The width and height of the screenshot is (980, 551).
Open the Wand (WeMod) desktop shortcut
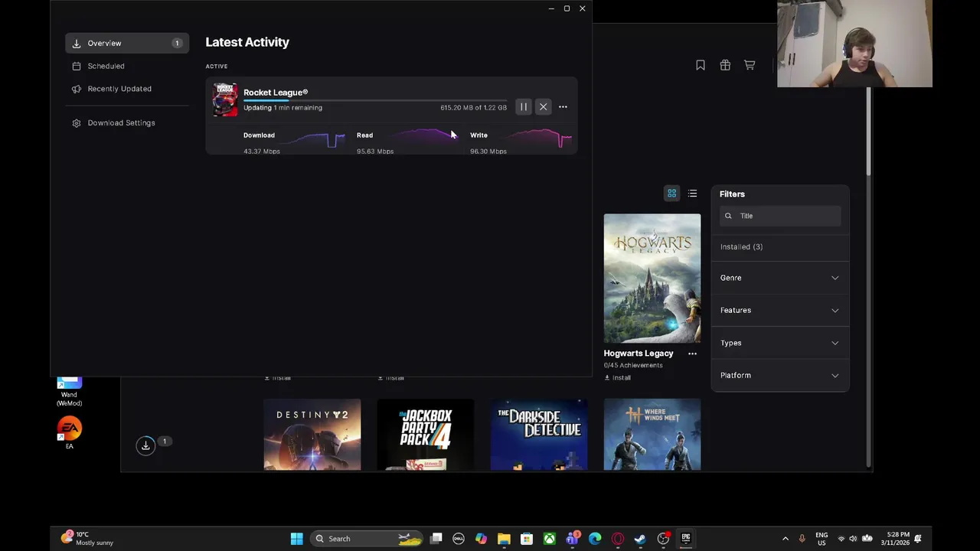pos(69,392)
